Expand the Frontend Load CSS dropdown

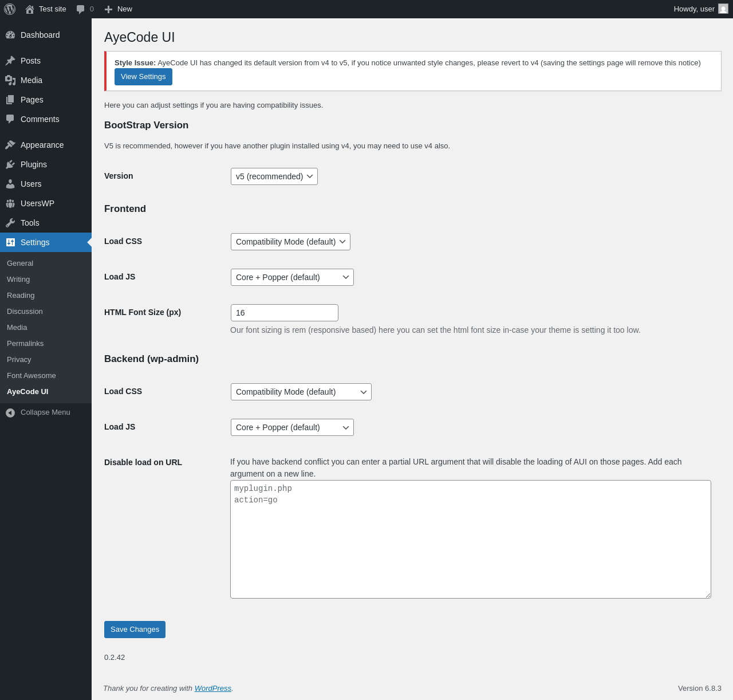click(x=290, y=242)
